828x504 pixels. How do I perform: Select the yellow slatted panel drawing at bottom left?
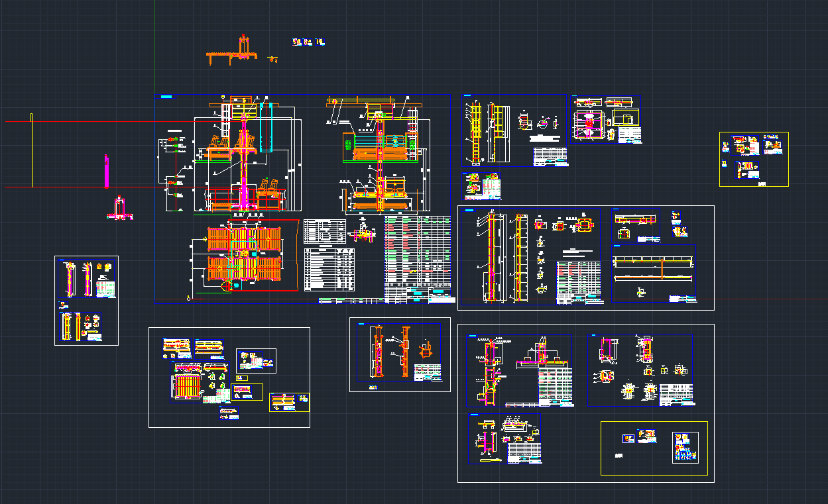click(188, 386)
